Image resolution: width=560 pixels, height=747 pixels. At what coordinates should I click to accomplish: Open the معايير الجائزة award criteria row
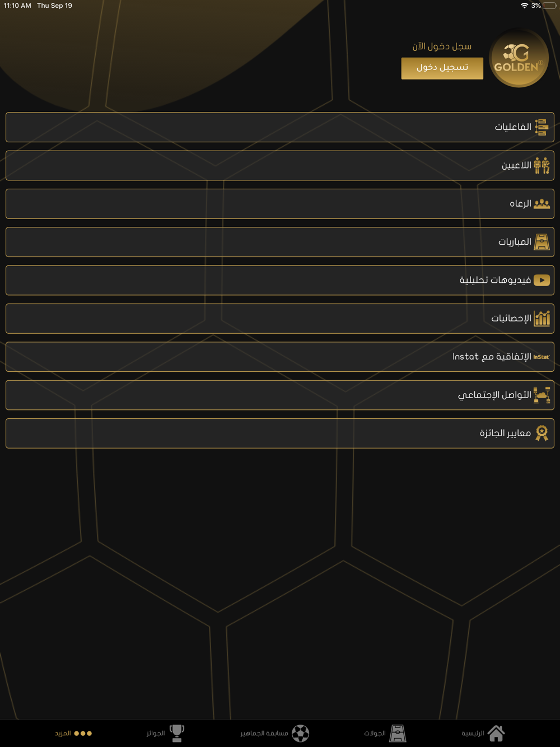coord(280,433)
